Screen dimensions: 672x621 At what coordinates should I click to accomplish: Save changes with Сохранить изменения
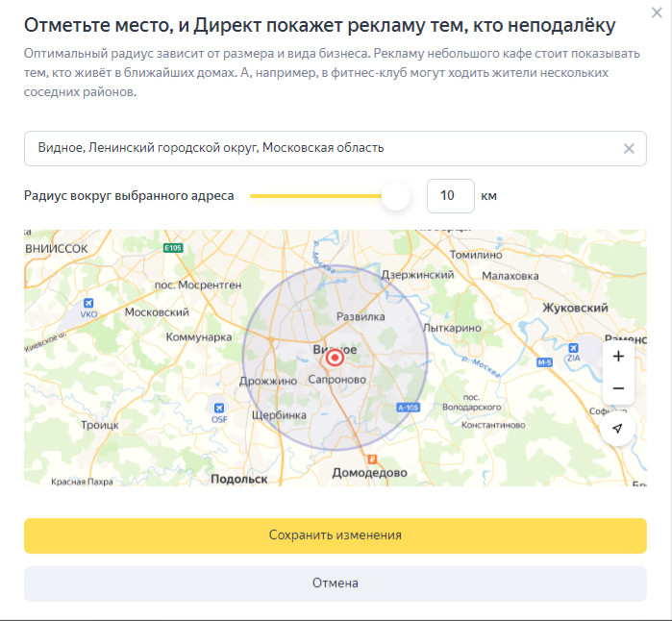(x=336, y=535)
